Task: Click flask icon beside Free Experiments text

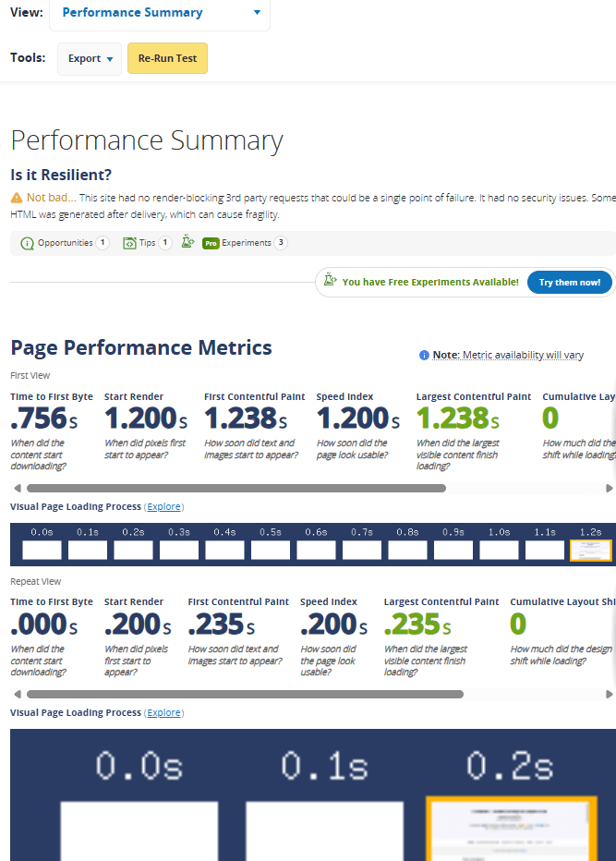Action: (x=330, y=280)
